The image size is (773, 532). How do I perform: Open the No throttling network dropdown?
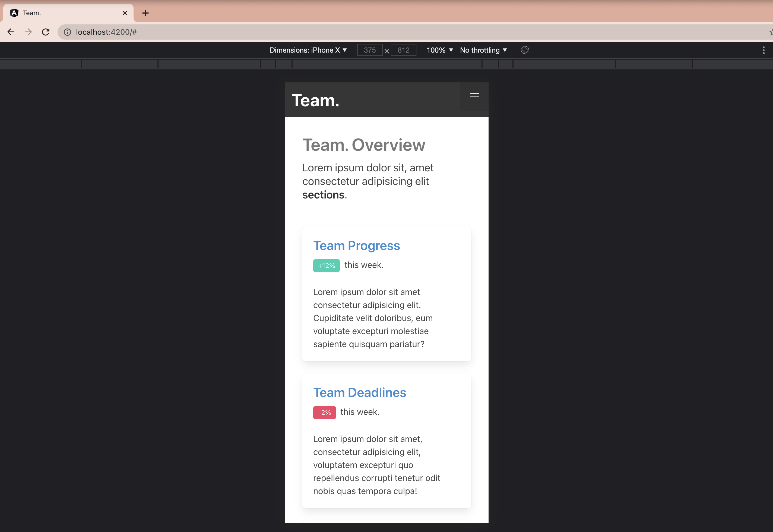pos(483,50)
